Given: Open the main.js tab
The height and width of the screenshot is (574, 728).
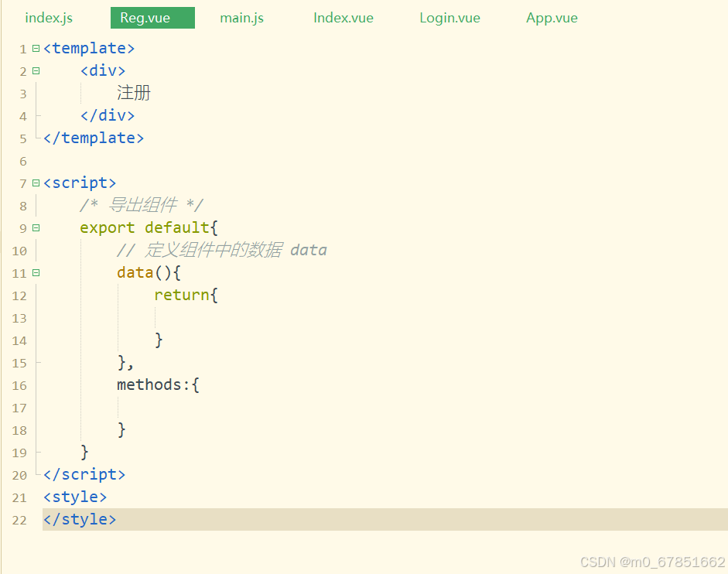Looking at the screenshot, I should [x=241, y=18].
